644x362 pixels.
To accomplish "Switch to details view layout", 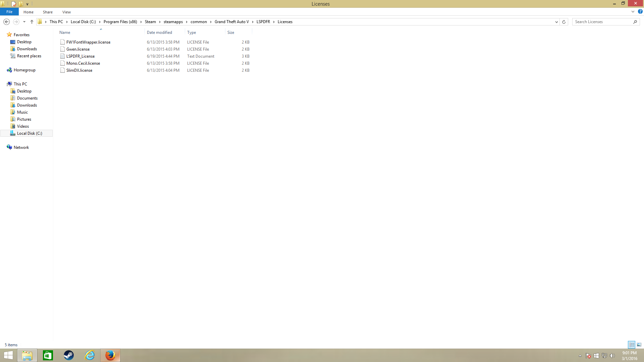I will coord(632,345).
